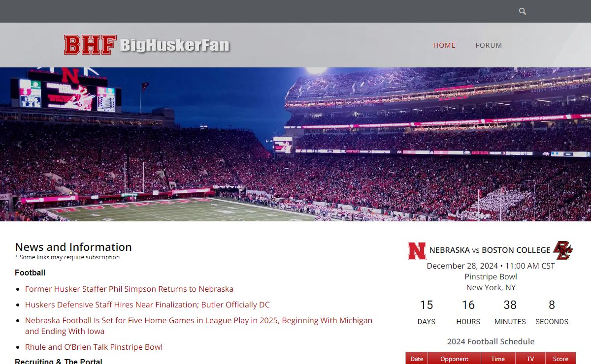
Task: Go to the FORUM page
Action: click(489, 45)
